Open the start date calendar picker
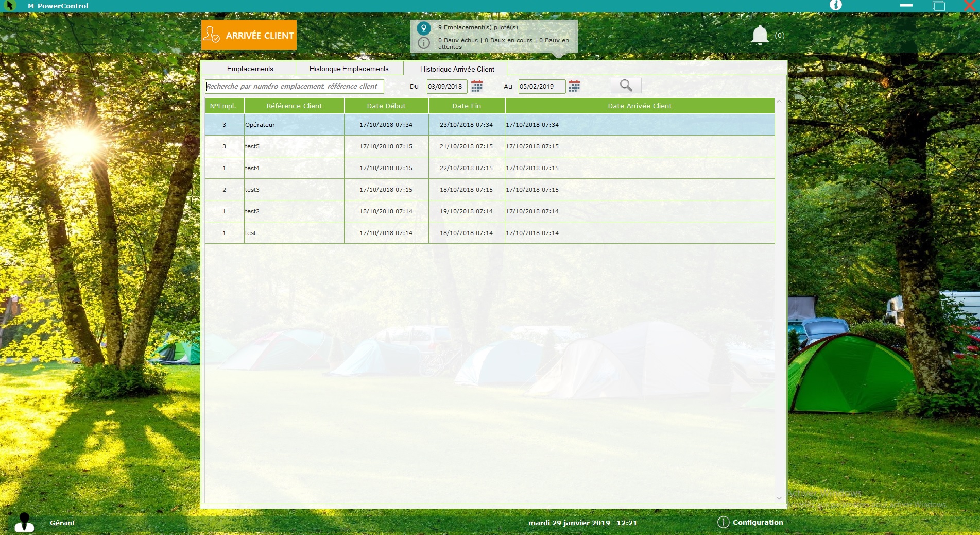 [477, 86]
